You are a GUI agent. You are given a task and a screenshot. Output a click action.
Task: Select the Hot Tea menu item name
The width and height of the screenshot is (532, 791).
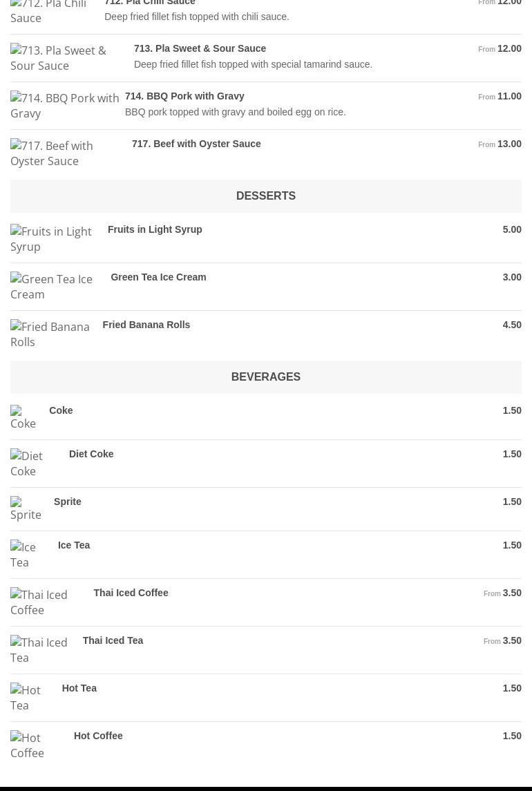79,688
